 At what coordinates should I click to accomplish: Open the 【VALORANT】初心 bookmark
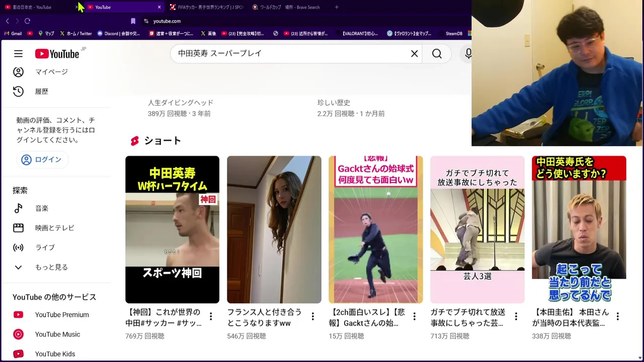pos(356,34)
